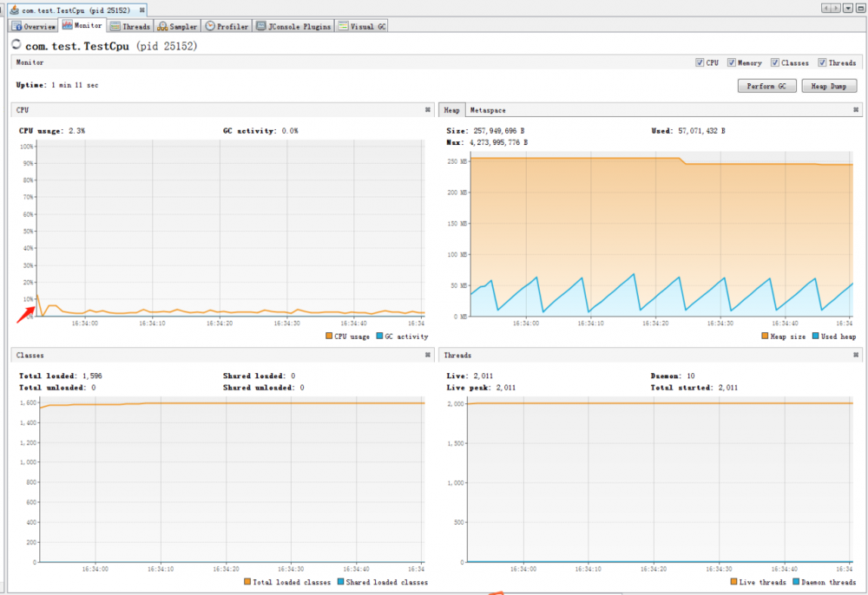Viewport: 868px width, 595px height.
Task: Switch to the Metaspace tab
Action: (488, 110)
